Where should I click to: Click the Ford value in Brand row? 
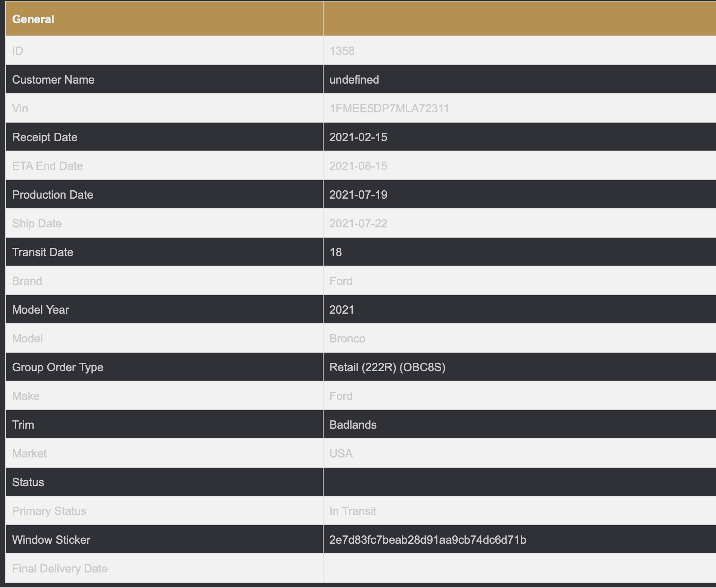[x=341, y=281]
